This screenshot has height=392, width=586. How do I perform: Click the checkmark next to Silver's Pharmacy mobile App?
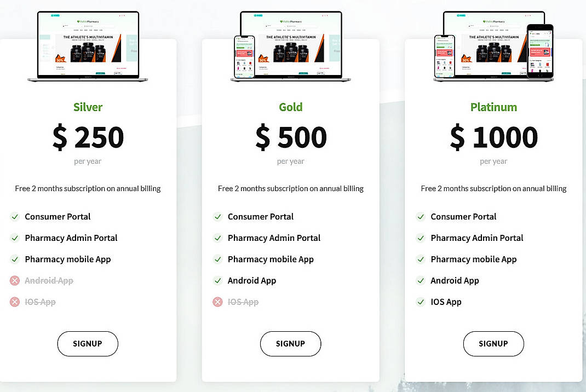pos(15,259)
